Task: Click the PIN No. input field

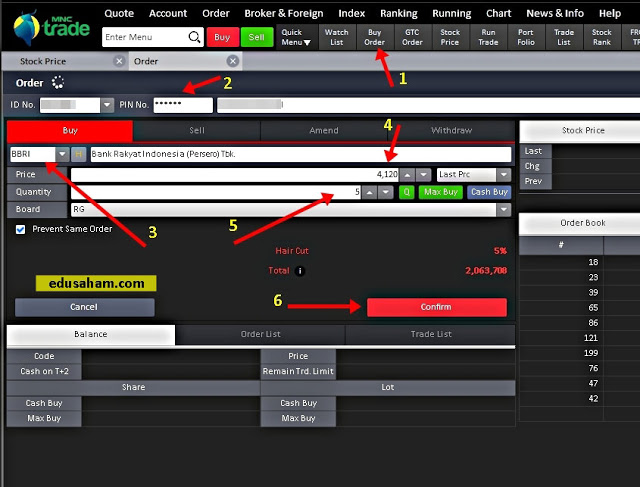Action: pyautogui.click(x=183, y=105)
